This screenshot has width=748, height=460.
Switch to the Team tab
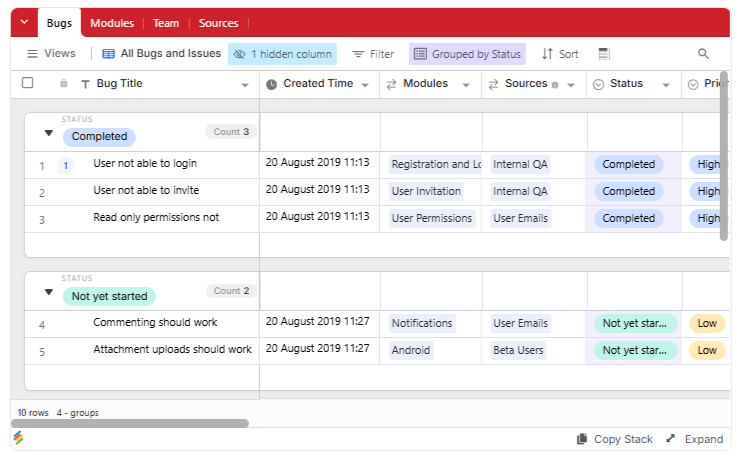pos(166,23)
